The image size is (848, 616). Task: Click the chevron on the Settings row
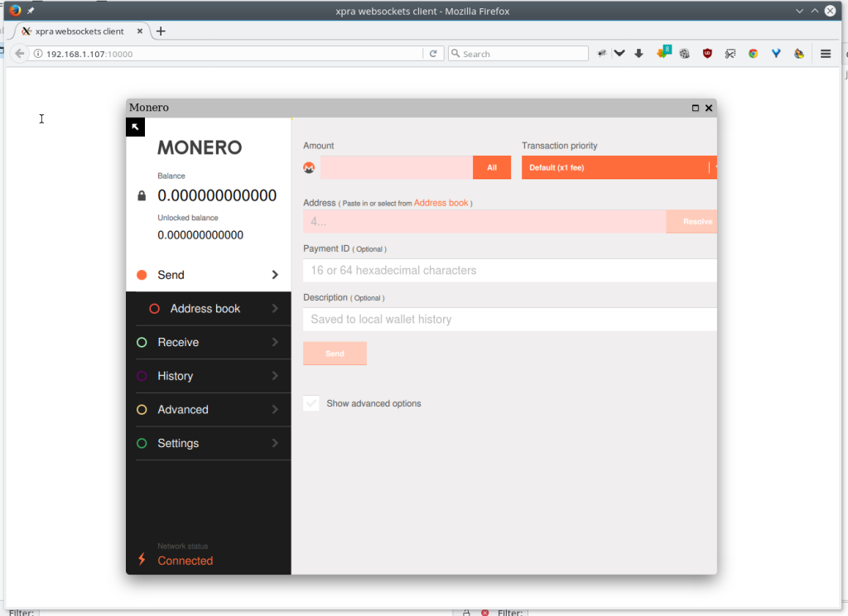275,444
